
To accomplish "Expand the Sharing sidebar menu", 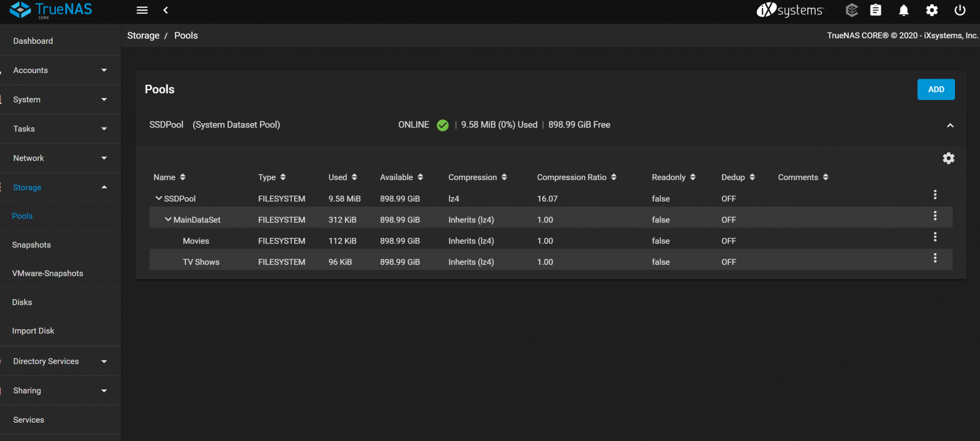I will (x=60, y=390).
